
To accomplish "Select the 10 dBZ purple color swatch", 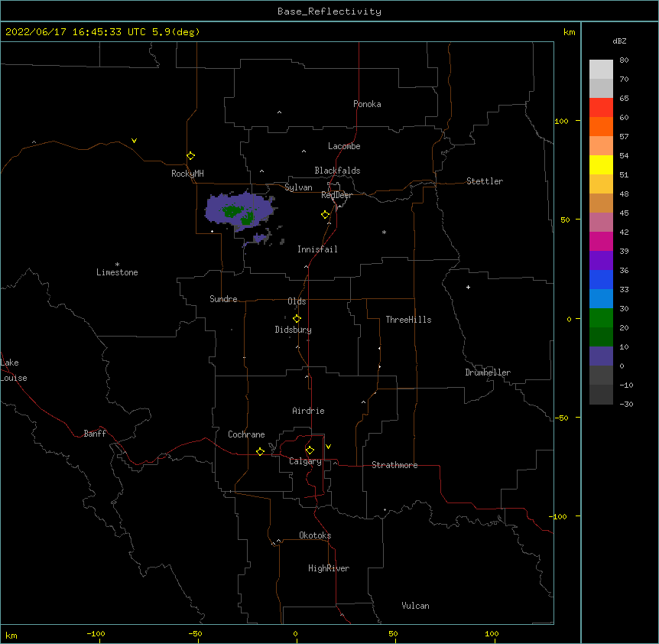I will (x=601, y=356).
